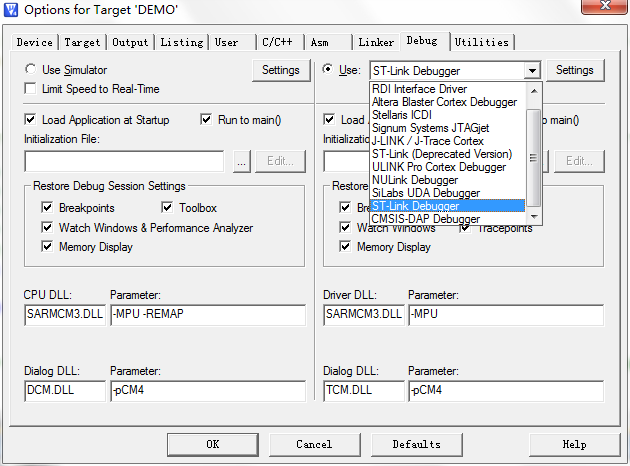This screenshot has height=466, width=630.
Task: Switch to the Target tab
Action: coord(82,42)
